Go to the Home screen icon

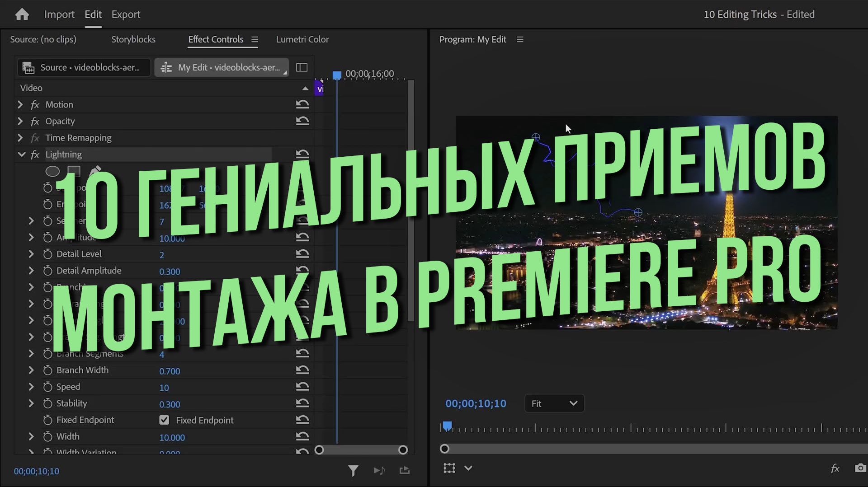pyautogui.click(x=22, y=14)
